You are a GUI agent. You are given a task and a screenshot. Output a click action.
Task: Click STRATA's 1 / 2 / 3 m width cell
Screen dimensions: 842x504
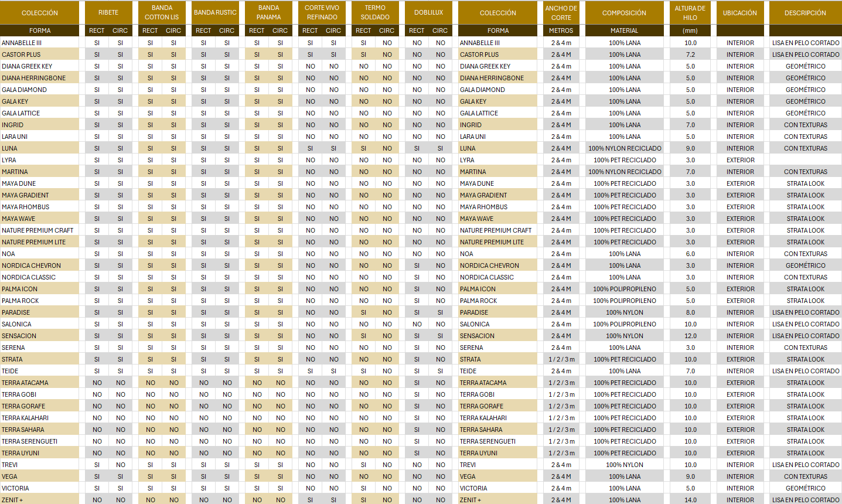[561, 359]
